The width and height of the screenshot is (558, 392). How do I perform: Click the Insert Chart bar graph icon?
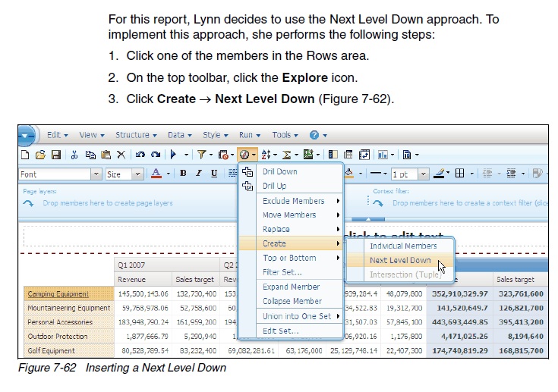point(383,155)
